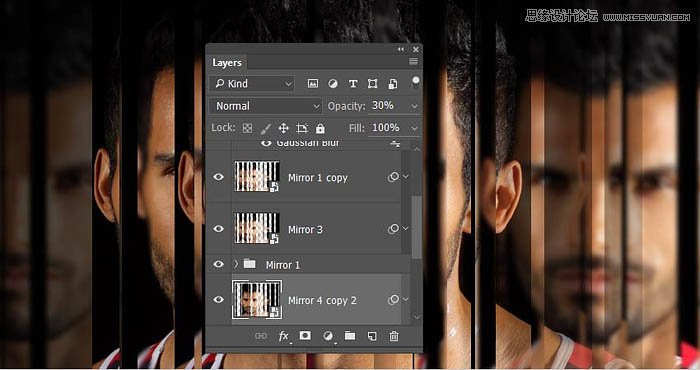Open the Gaussian Blur filter blending options icon

coord(395,144)
